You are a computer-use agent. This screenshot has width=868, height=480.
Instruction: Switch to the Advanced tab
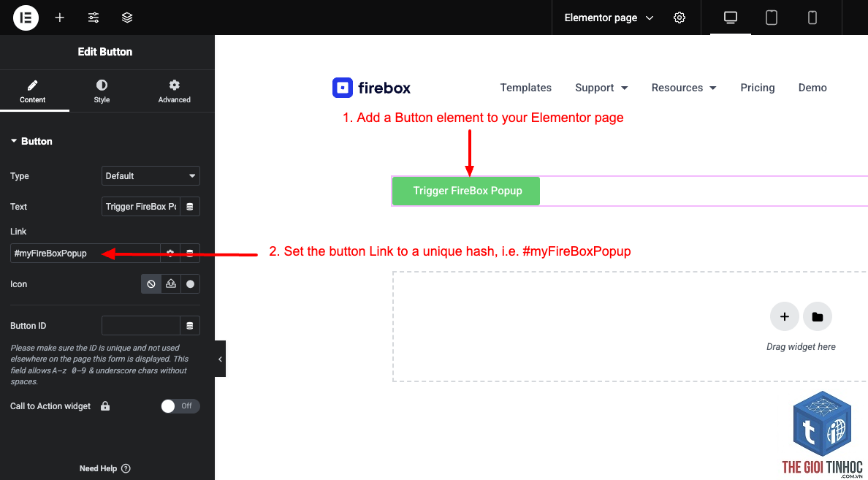pos(175,91)
